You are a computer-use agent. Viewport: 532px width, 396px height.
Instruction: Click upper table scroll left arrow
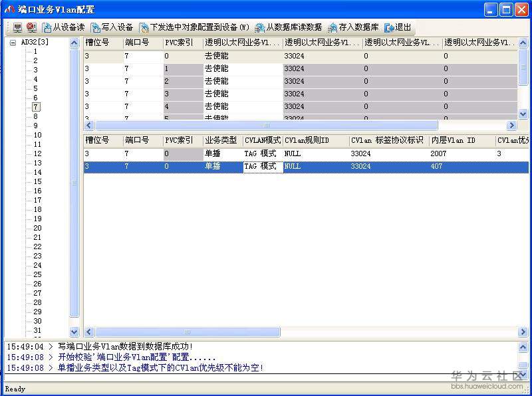click(x=89, y=126)
